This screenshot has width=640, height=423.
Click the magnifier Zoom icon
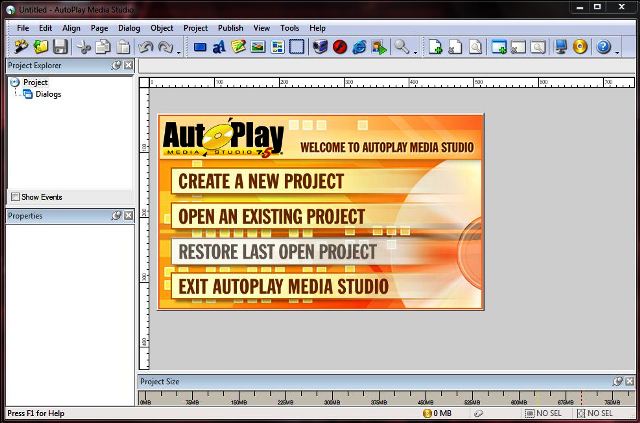click(x=402, y=47)
